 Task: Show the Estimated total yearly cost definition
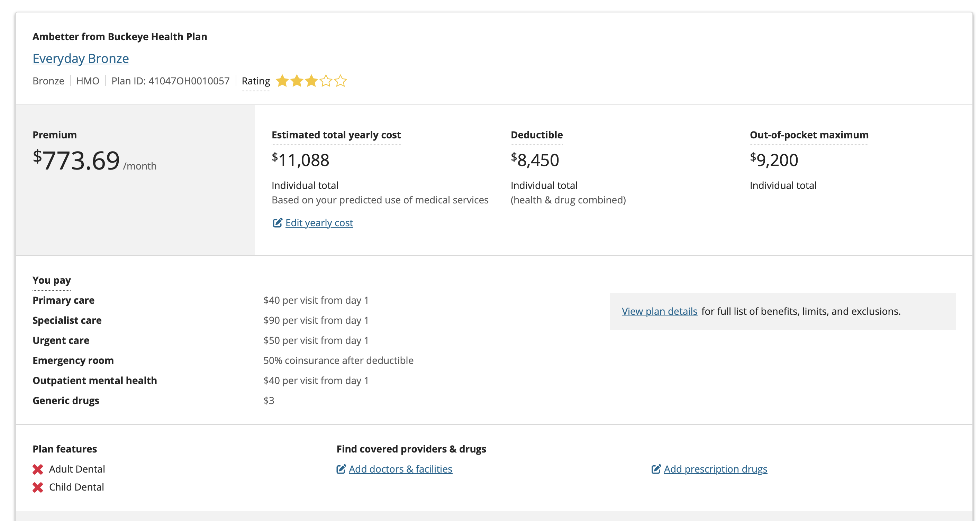[x=336, y=135]
